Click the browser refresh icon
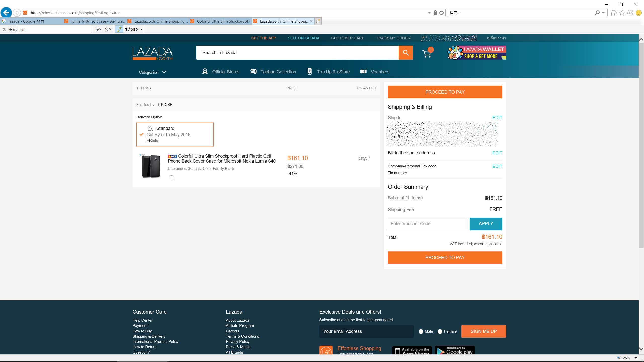 [441, 13]
